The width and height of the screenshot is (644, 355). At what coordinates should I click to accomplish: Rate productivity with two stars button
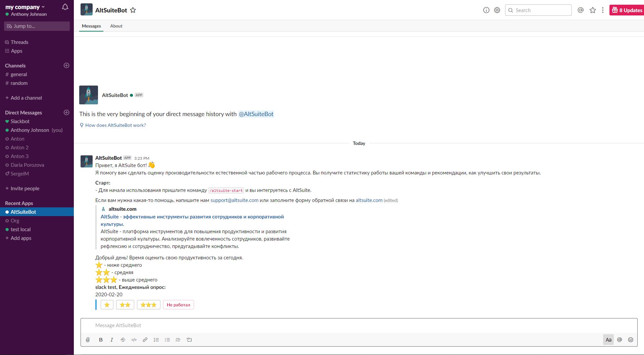click(125, 305)
